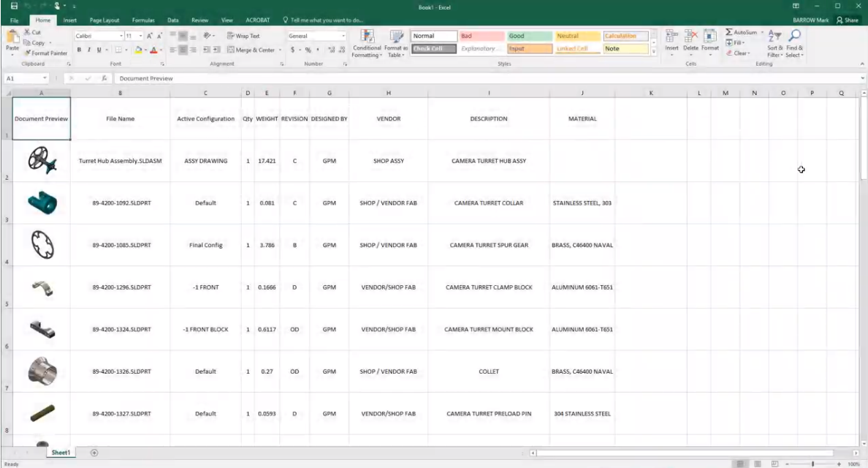This screenshot has width=868, height=468.
Task: Open the General number format dropdown
Action: [343, 36]
